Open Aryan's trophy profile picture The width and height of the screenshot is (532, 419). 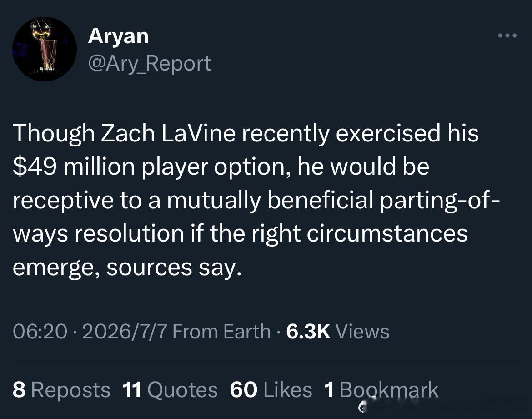(x=45, y=49)
